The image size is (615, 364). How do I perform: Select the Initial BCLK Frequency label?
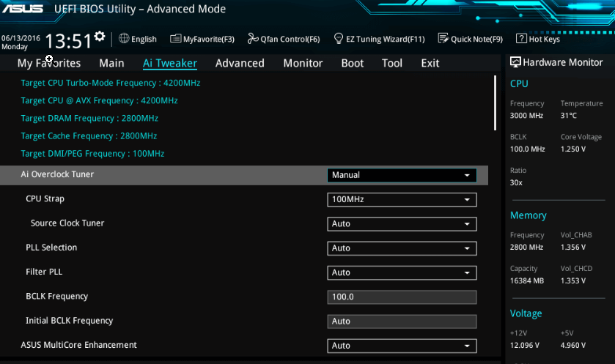click(70, 321)
